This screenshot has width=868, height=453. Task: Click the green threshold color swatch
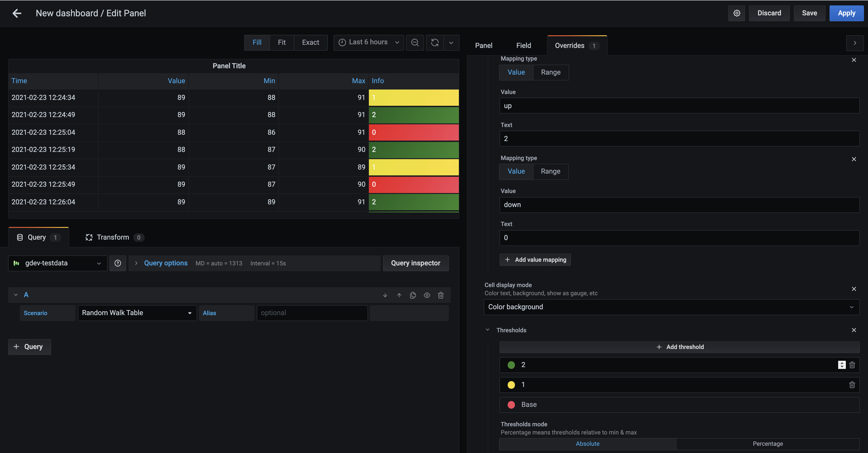pyautogui.click(x=511, y=365)
